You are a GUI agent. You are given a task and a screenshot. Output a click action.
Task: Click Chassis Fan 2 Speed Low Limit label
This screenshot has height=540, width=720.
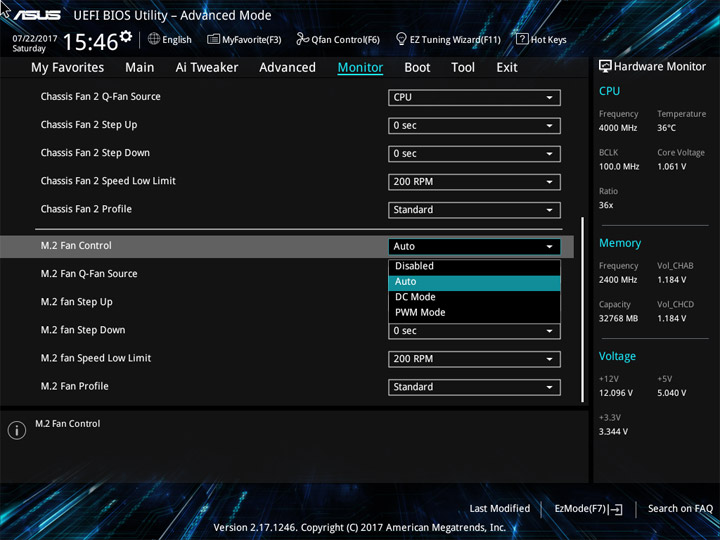(x=108, y=181)
